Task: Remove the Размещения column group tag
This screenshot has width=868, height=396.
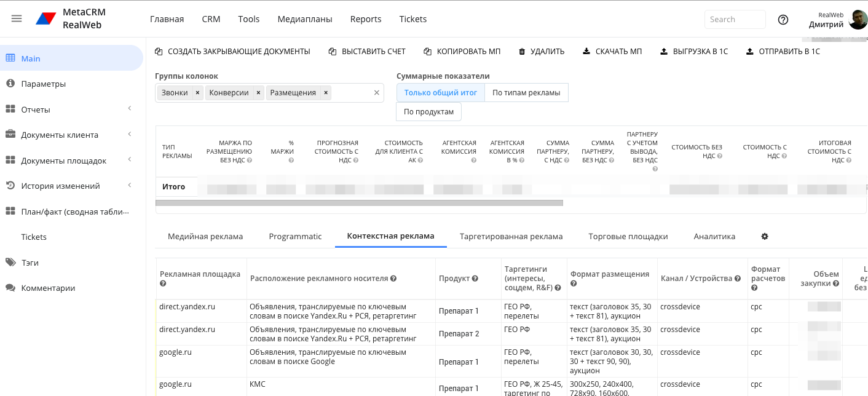Action: coord(326,93)
